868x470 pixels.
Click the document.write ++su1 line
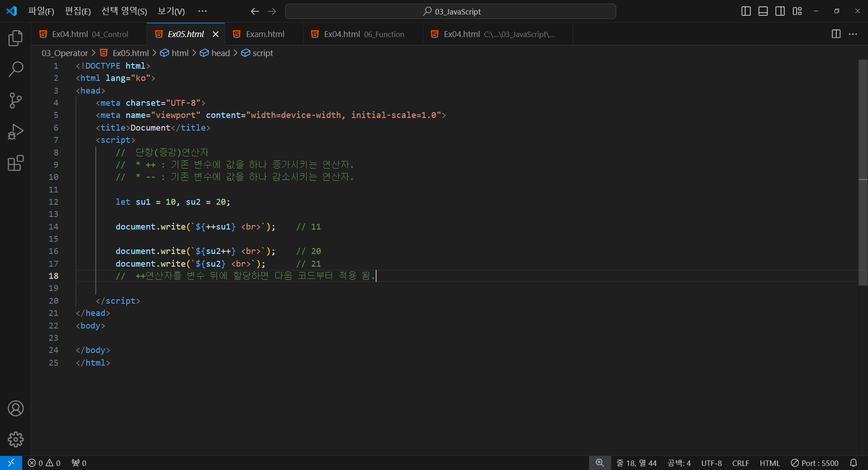pyautogui.click(x=195, y=227)
